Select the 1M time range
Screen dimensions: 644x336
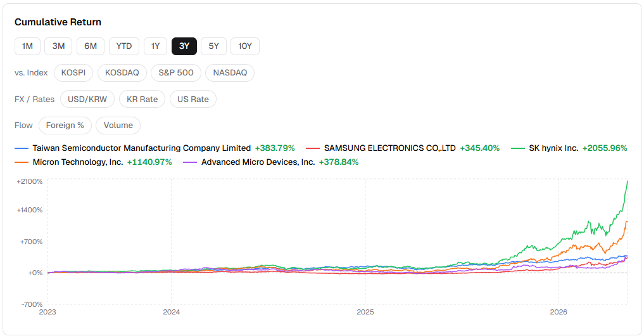27,46
